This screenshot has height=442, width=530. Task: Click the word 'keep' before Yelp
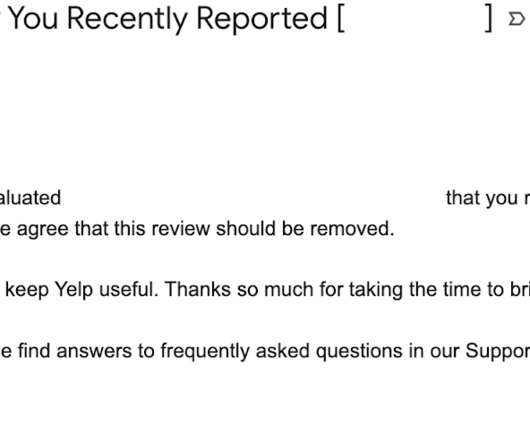pos(27,290)
